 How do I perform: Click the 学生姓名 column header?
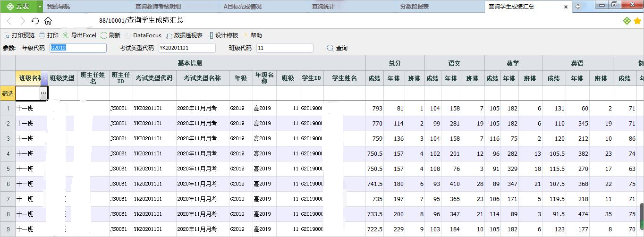click(x=345, y=78)
